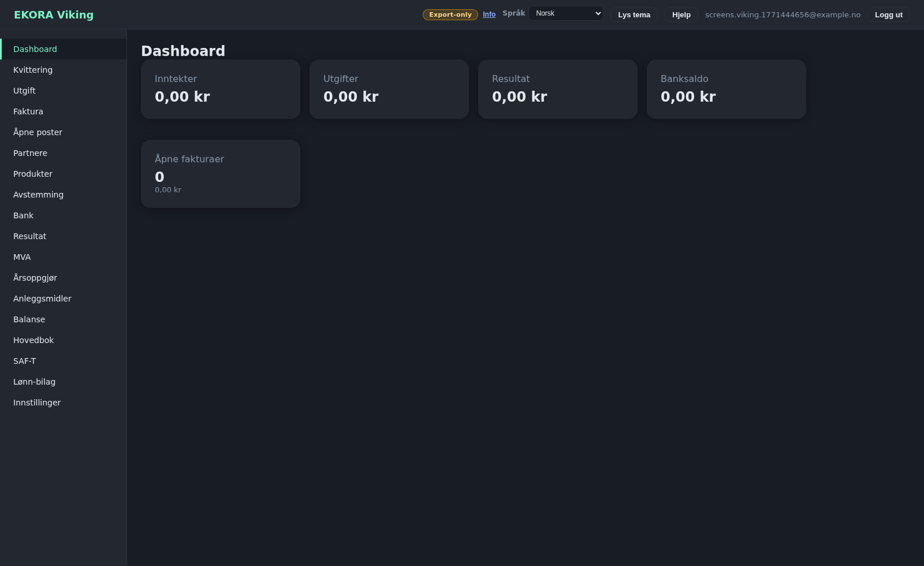Navigate to Partnere
Image resolution: width=924 pixels, height=566 pixels.
click(x=30, y=153)
